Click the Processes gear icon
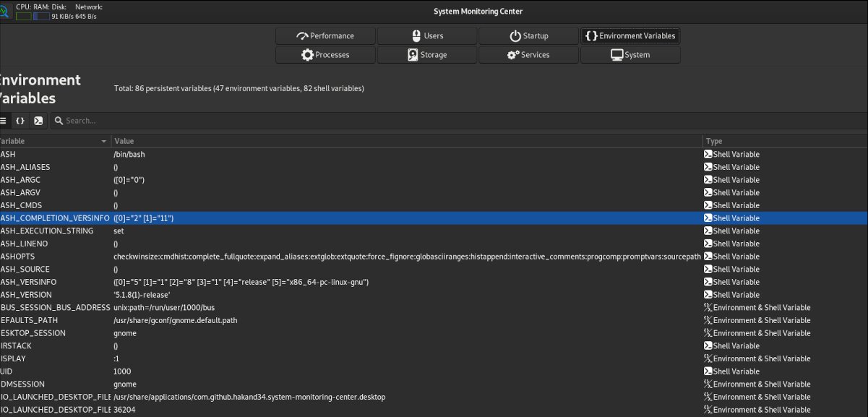The width and height of the screenshot is (868, 417). pos(306,54)
